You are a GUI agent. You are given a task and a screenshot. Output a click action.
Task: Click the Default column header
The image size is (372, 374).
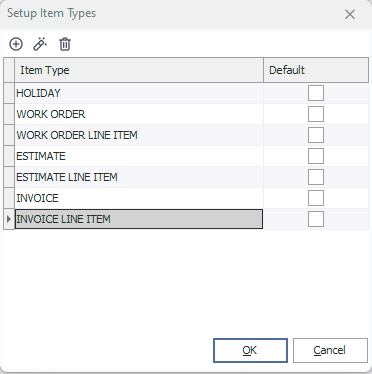pyautogui.click(x=316, y=70)
